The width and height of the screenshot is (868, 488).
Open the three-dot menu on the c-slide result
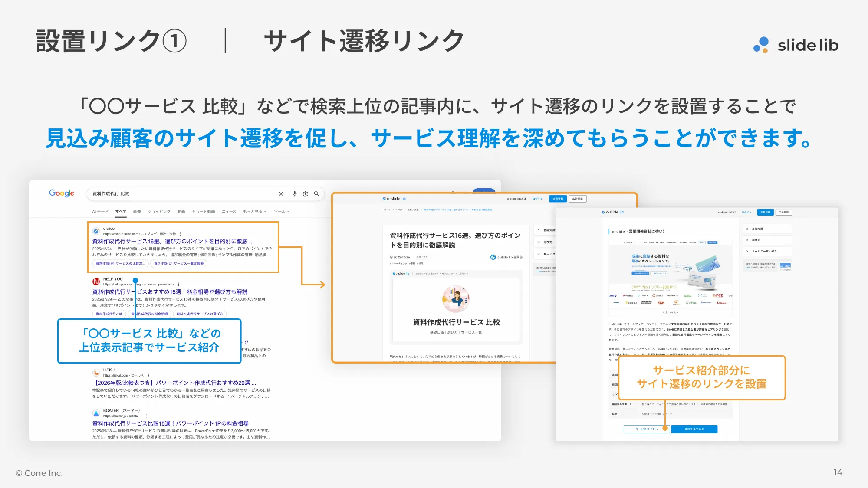pyautogui.click(x=180, y=234)
